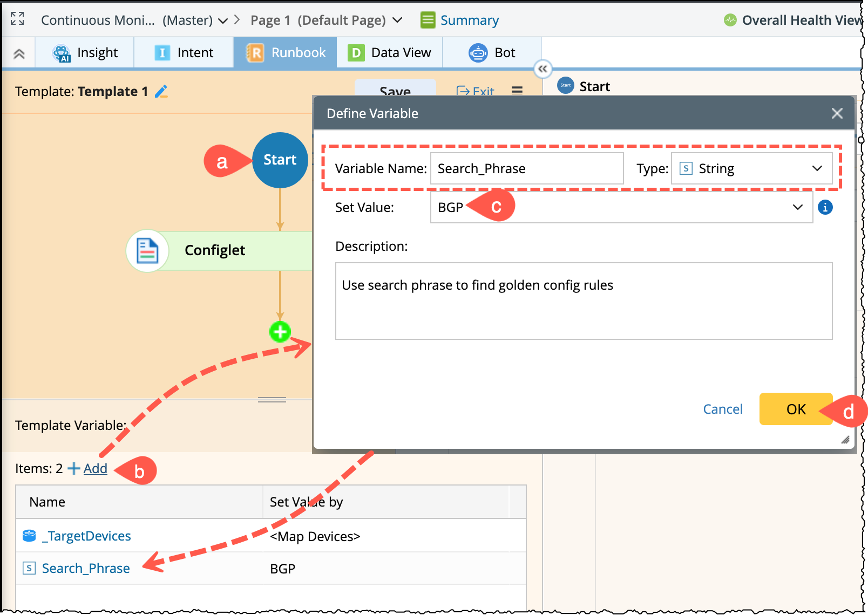Open the Page 1 Default Page dropdown
Screen dimensions: 868x615
tap(397, 20)
